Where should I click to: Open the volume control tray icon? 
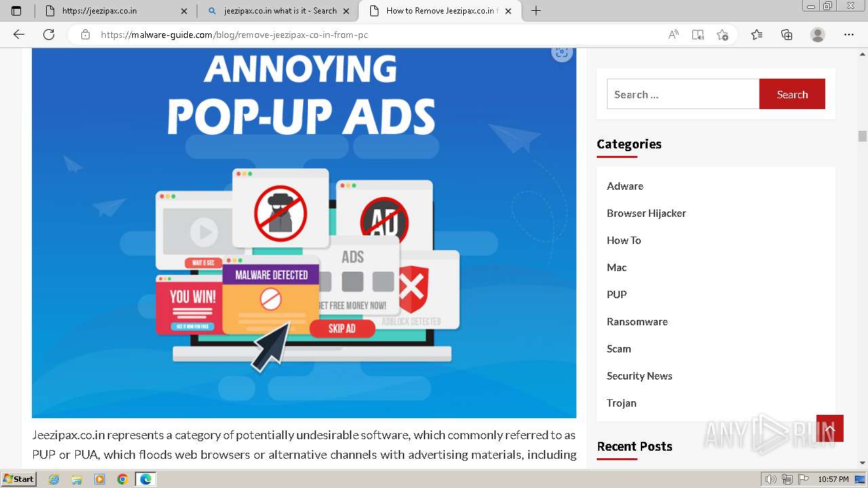point(770,479)
